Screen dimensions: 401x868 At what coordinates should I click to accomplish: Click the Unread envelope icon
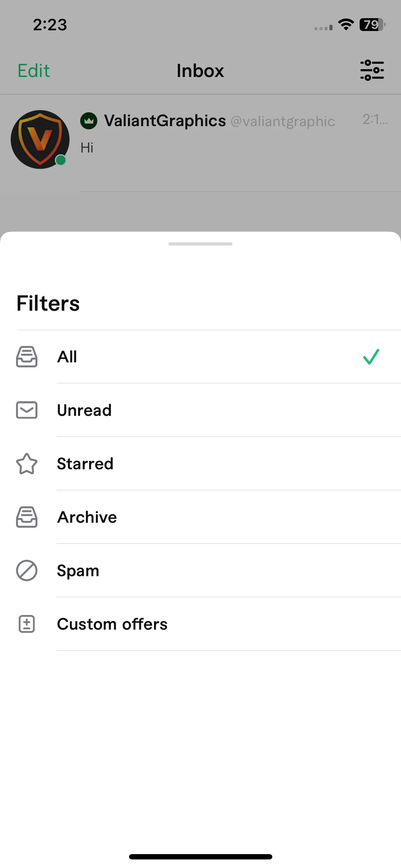pyautogui.click(x=27, y=410)
